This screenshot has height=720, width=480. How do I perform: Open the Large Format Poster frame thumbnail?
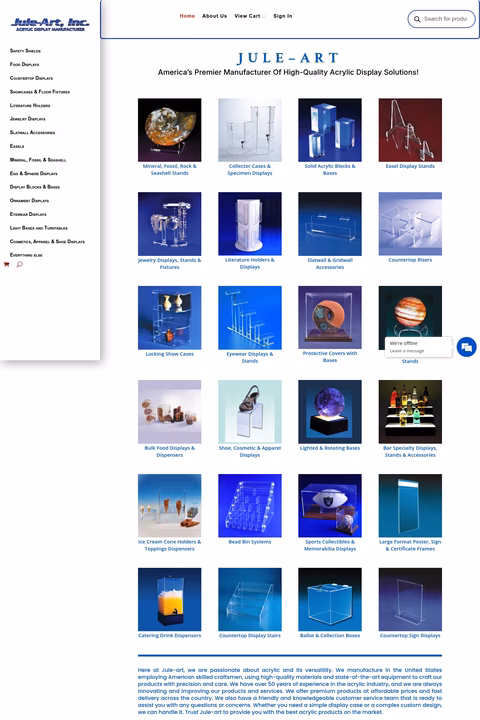tap(410, 506)
